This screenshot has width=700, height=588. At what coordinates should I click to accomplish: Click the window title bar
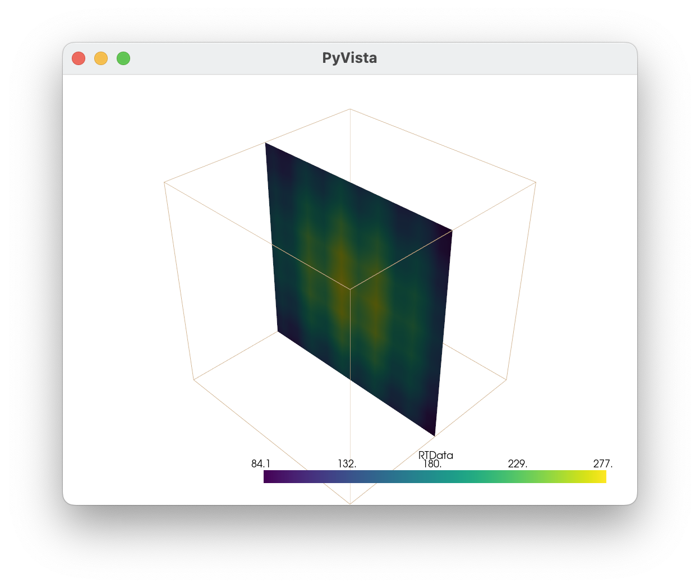click(252, 58)
